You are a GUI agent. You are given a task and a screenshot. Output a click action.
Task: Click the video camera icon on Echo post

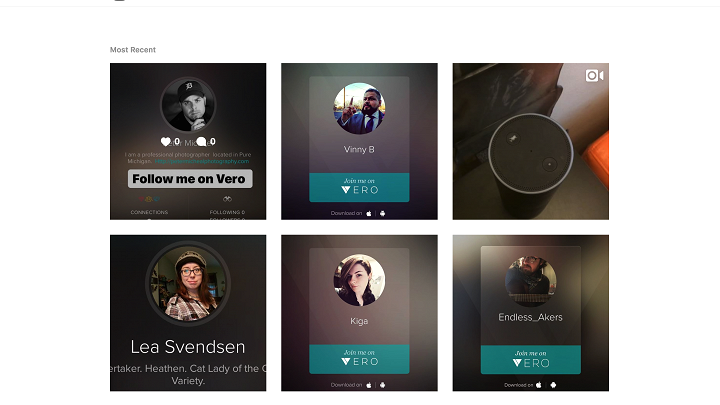(595, 76)
